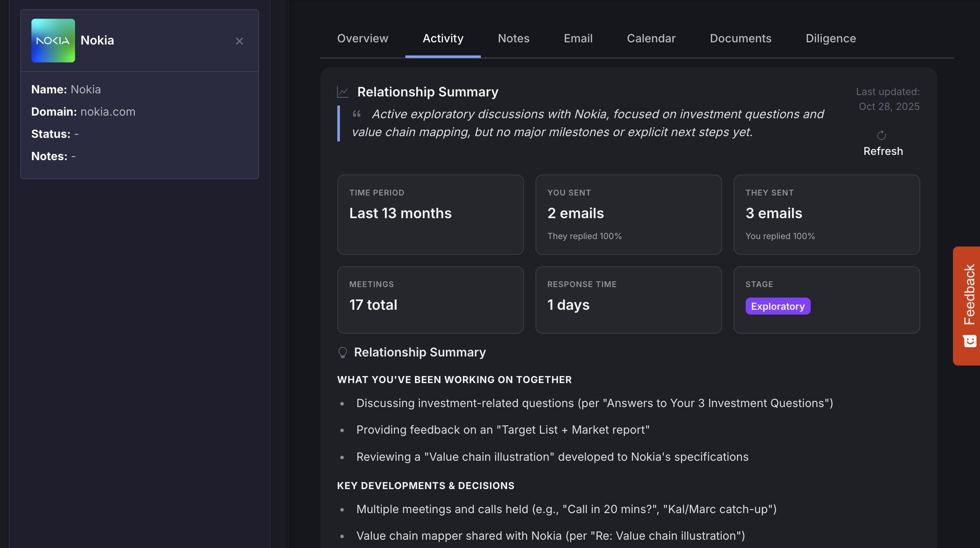980x548 pixels.
Task: Click the quotation mark icon in the summary
Action: click(x=357, y=113)
